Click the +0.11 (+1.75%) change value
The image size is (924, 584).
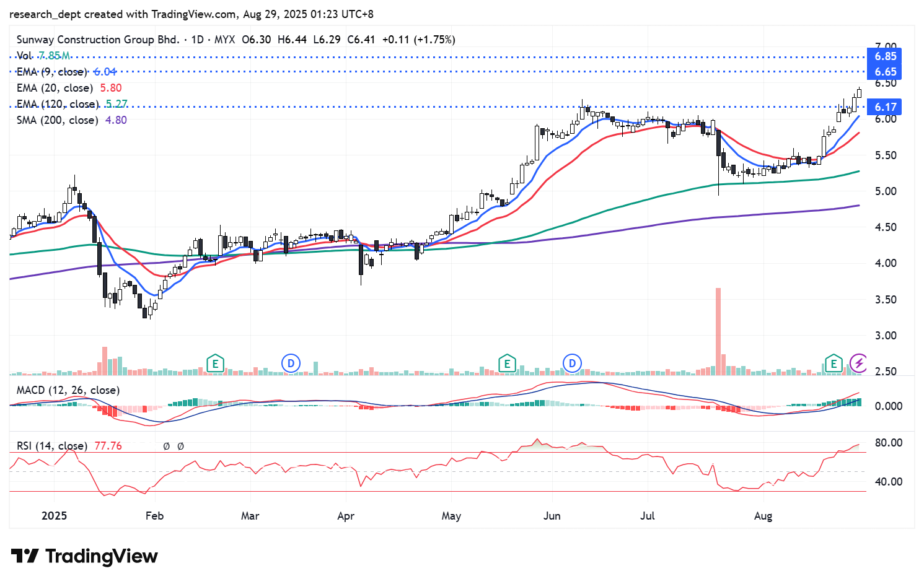pyautogui.click(x=418, y=40)
